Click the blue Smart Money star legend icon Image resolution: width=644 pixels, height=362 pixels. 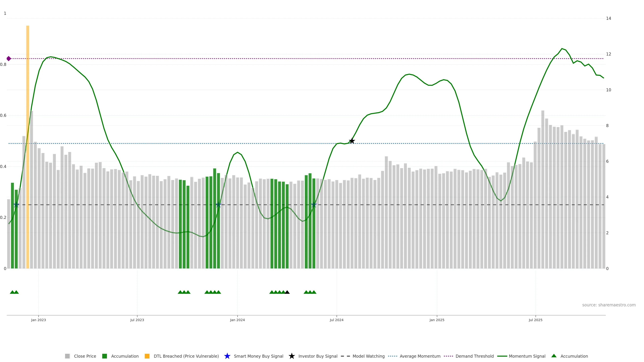coord(227,356)
